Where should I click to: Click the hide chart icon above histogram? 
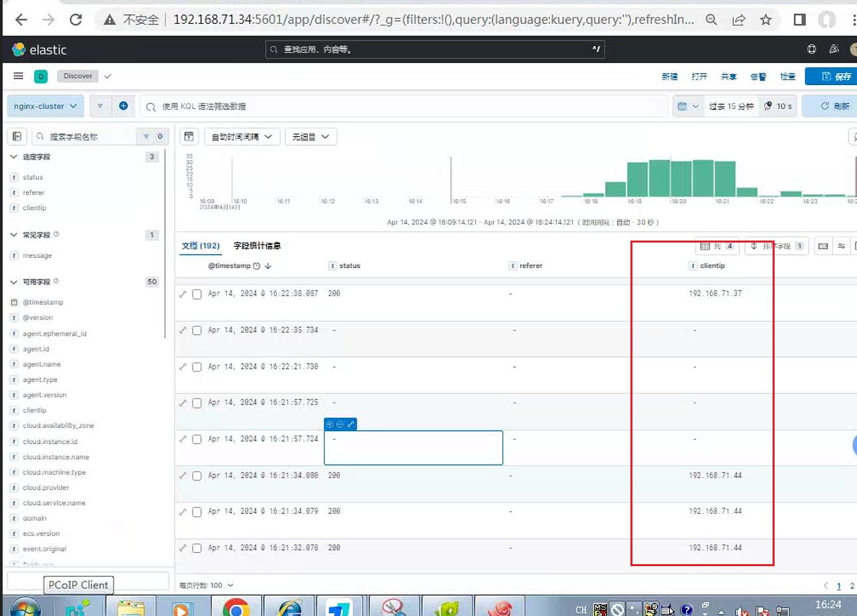[x=189, y=137]
